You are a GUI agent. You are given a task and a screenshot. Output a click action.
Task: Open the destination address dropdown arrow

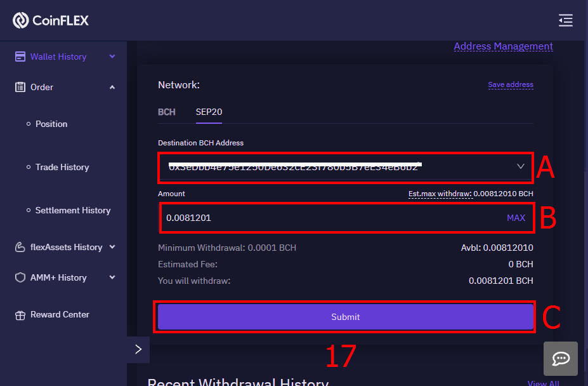point(521,166)
